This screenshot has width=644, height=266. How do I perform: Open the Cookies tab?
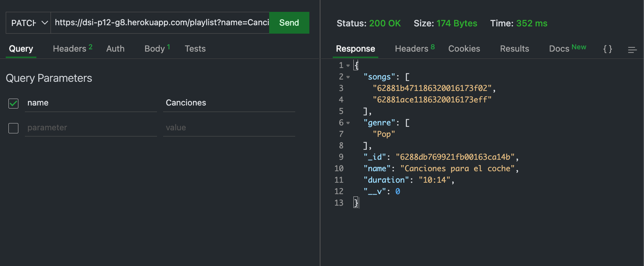[464, 49]
